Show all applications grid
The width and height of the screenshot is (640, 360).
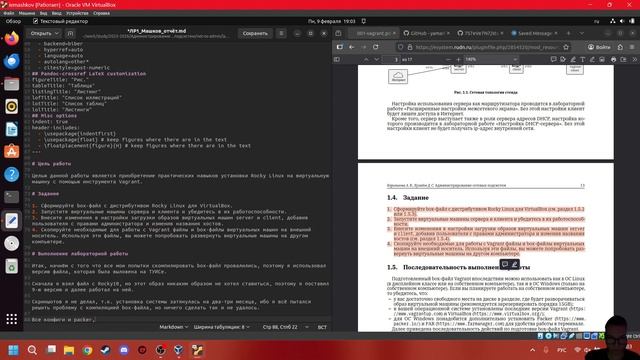11,319
